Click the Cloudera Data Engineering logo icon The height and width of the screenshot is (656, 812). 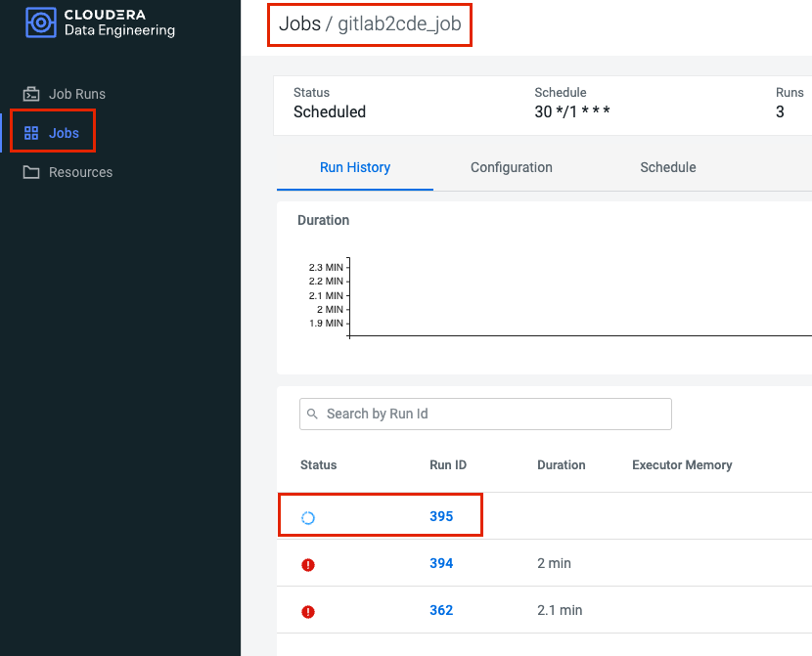(41, 22)
